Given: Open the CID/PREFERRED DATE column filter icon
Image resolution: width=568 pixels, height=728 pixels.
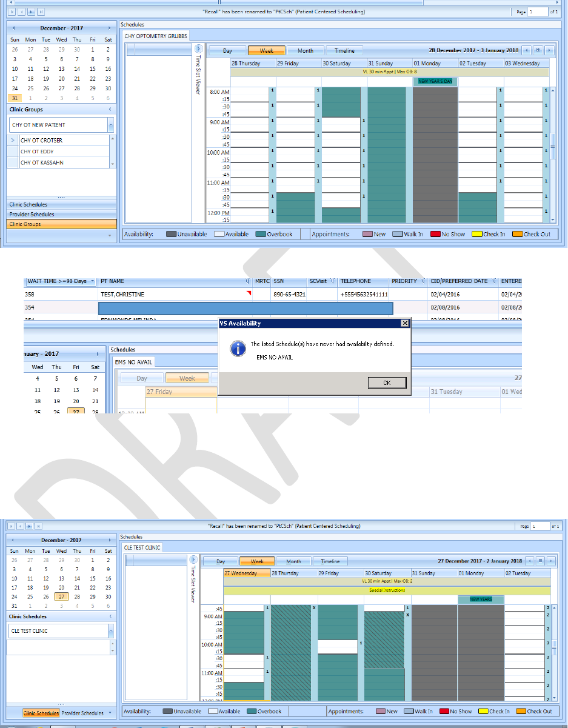Looking at the screenshot, I should pyautogui.click(x=495, y=281).
